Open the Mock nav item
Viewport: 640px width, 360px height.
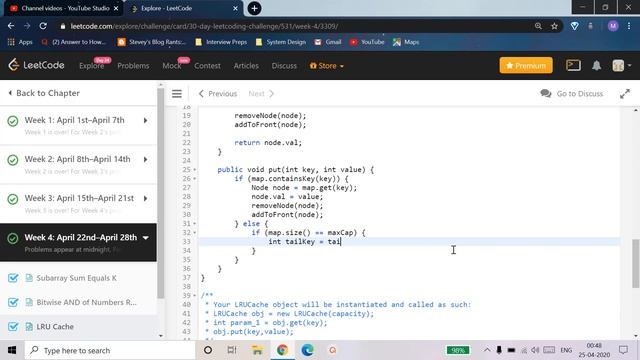(172, 66)
